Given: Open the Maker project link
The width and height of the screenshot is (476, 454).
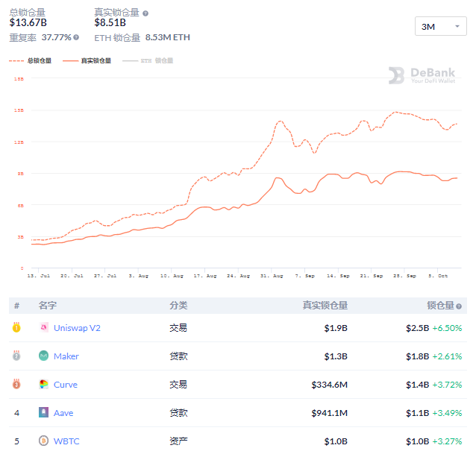Looking at the screenshot, I should click(66, 356).
